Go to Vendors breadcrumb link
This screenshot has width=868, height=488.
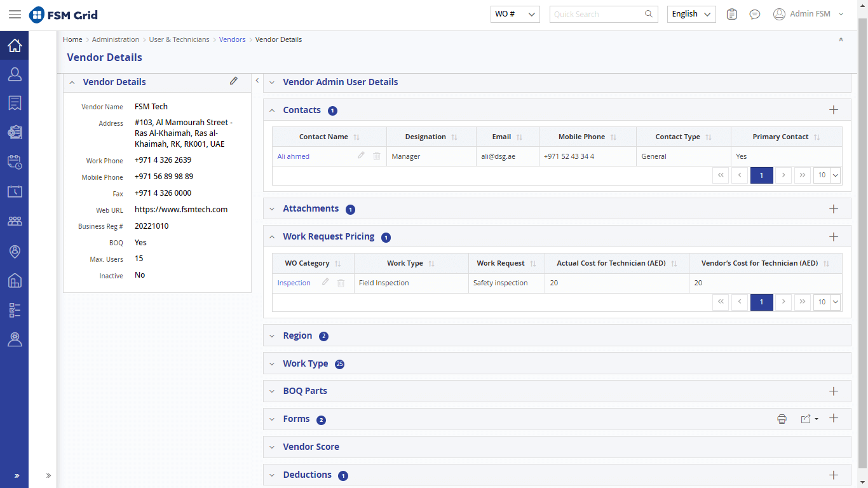coord(233,39)
